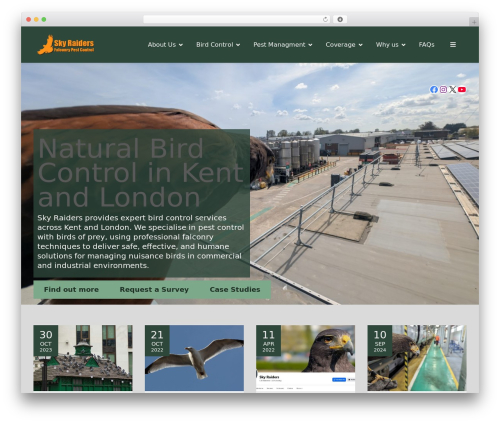Click the Find out more button
The width and height of the screenshot is (500, 423).
[x=71, y=289]
